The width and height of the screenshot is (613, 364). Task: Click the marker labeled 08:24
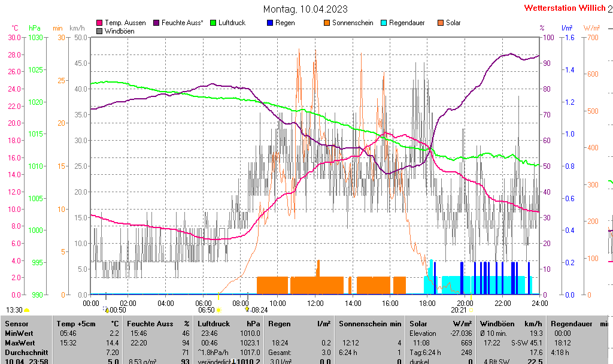pos(247,310)
